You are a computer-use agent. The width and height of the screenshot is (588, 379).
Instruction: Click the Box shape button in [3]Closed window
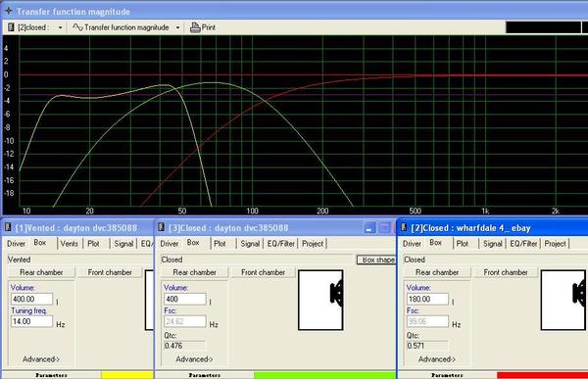pyautogui.click(x=376, y=260)
